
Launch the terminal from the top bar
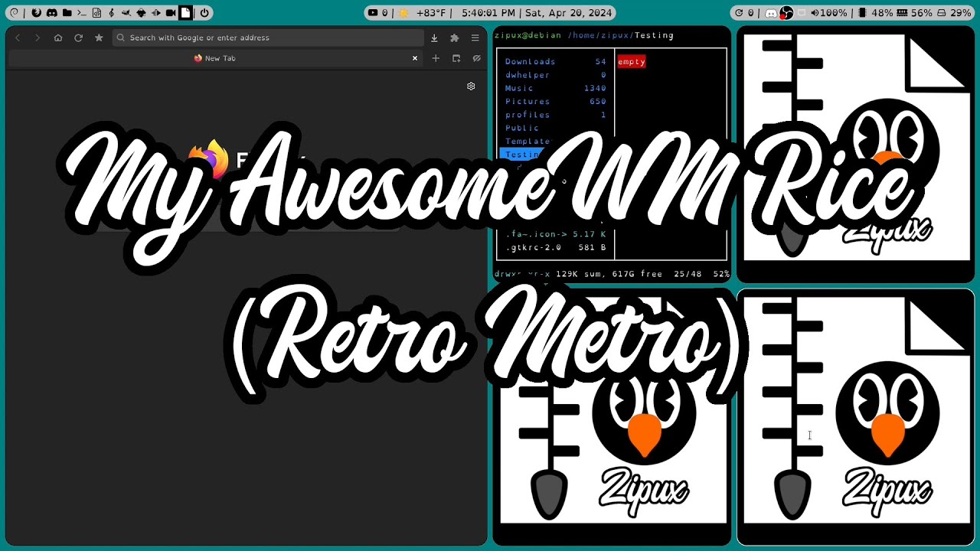click(82, 13)
